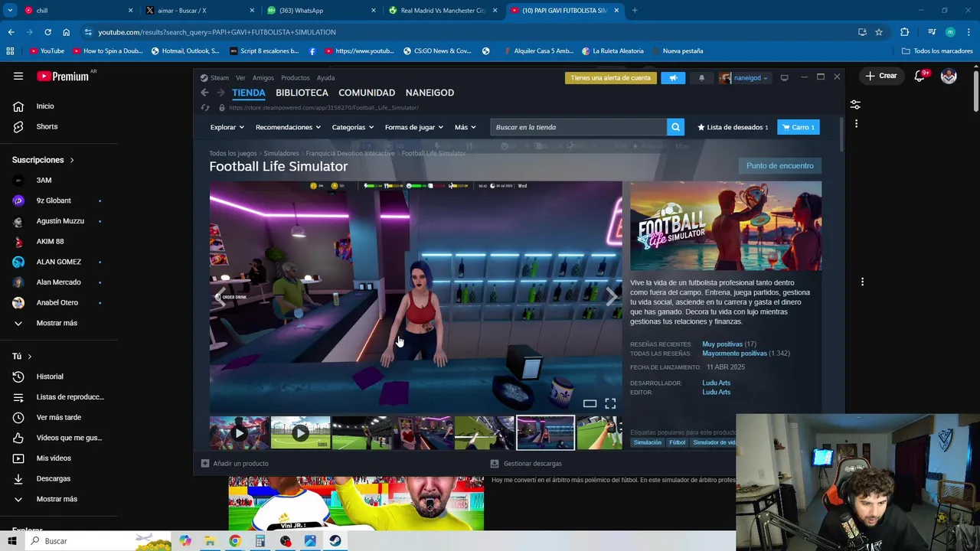
Task: Bookmark this page with star icon
Action: coord(879,32)
